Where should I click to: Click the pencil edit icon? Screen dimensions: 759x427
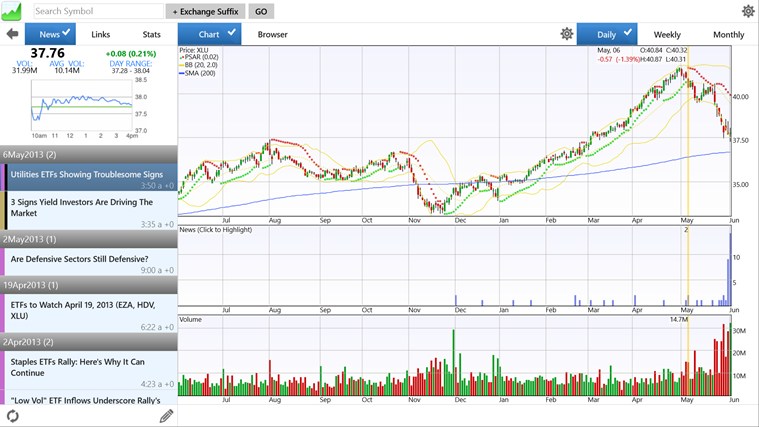click(x=166, y=416)
